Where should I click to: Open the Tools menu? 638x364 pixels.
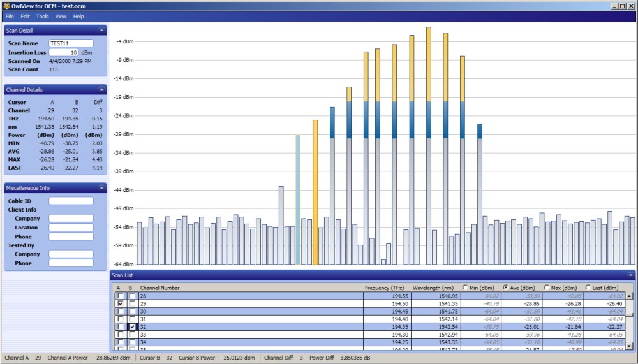(42, 16)
